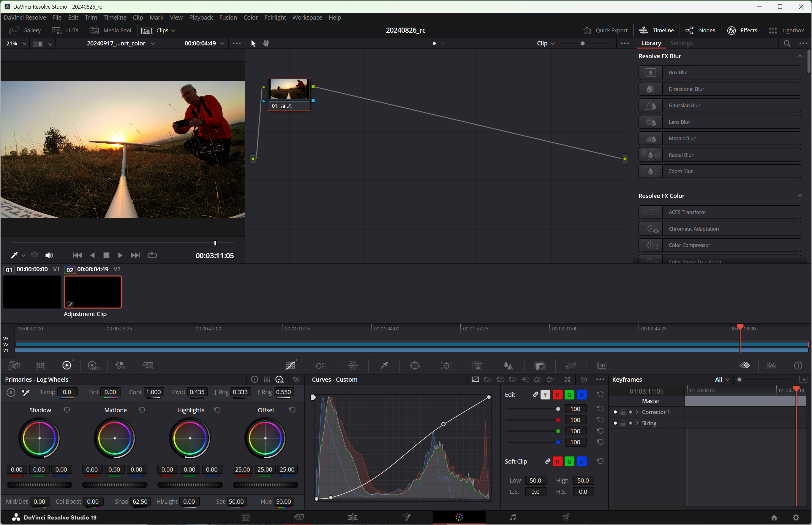Collapse the Resolve FX Blur section
This screenshot has width=812, height=525.
(799, 56)
